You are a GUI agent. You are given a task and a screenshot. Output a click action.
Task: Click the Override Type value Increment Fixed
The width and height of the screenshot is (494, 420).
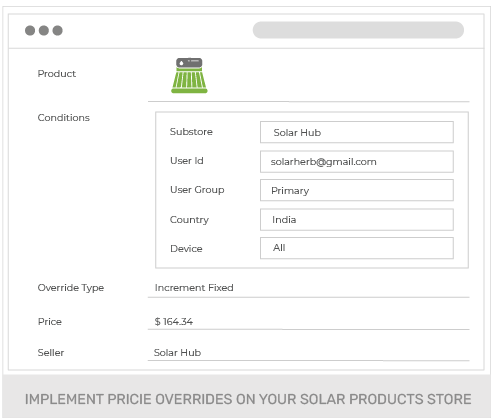pyautogui.click(x=194, y=288)
